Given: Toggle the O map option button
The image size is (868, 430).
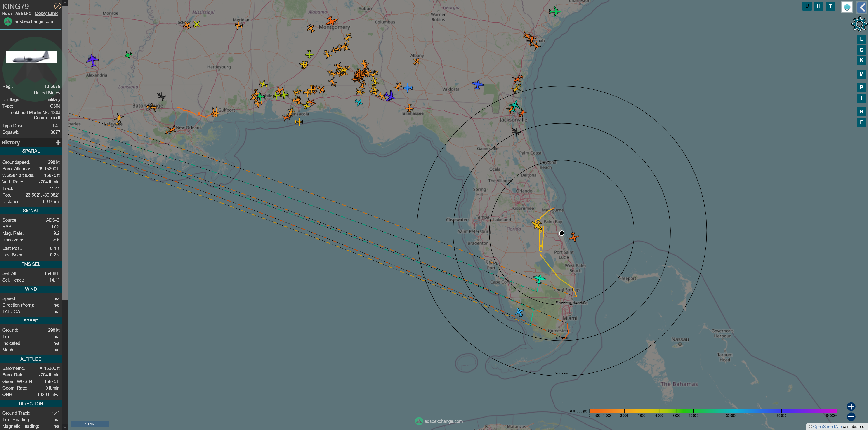Looking at the screenshot, I should 862,50.
